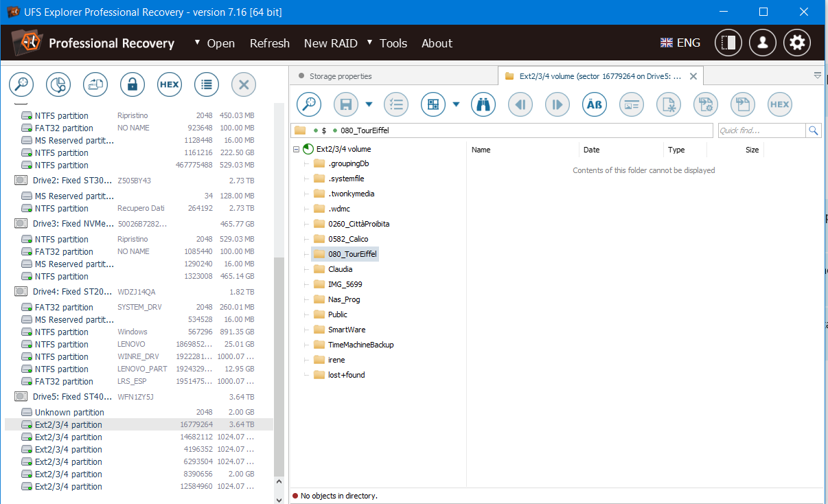Screen dimensions: 828x504
Task: Click the Type column header
Action: point(685,150)
